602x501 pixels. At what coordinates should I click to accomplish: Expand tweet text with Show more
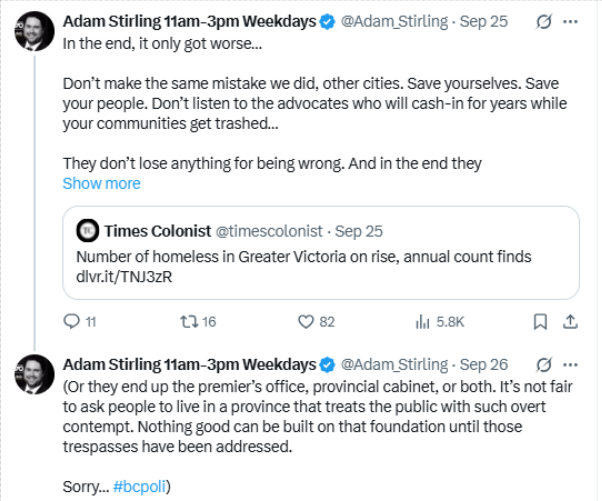tap(101, 184)
